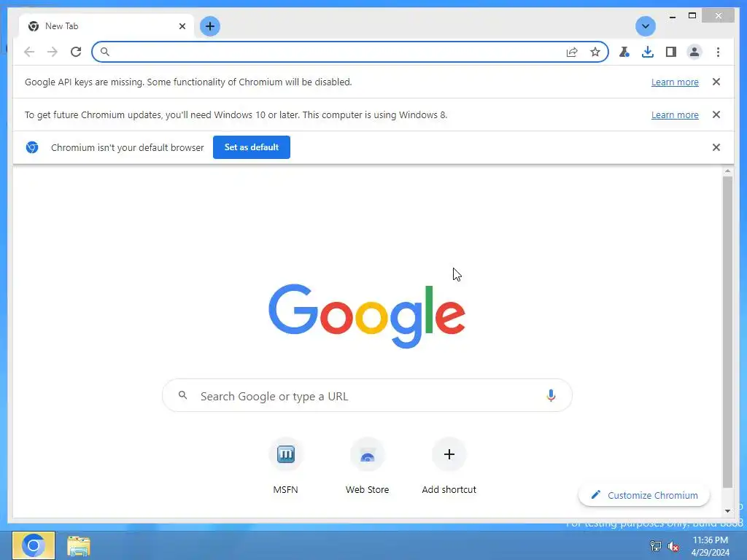747x560 pixels.
Task: Open a new tab with plus button
Action: 209,26
